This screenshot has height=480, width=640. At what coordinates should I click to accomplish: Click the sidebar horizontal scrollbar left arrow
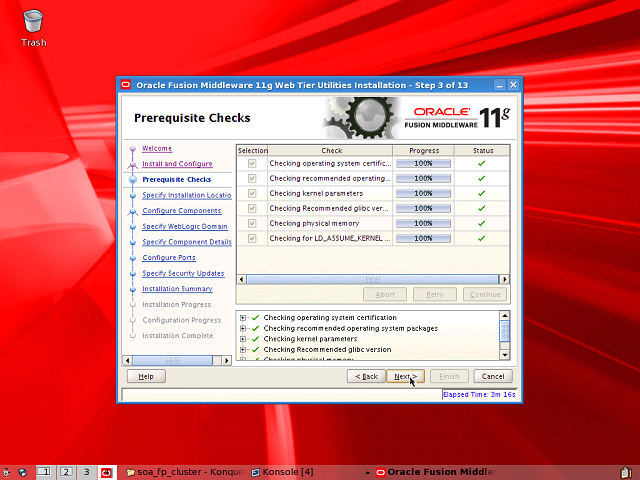(127, 360)
